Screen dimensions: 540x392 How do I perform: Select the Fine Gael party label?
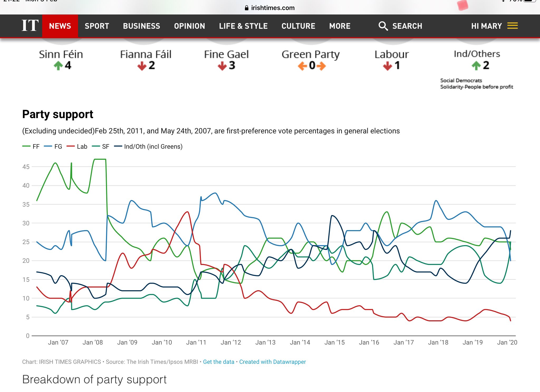pos(226,54)
